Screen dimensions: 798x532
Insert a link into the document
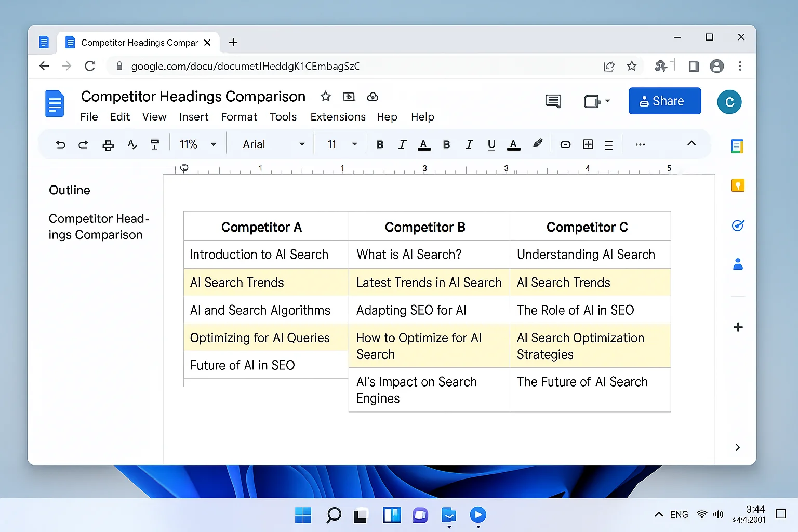tap(565, 144)
